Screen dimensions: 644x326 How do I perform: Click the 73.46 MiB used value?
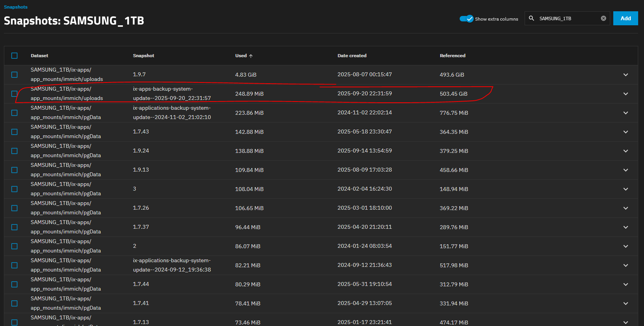(x=248, y=322)
